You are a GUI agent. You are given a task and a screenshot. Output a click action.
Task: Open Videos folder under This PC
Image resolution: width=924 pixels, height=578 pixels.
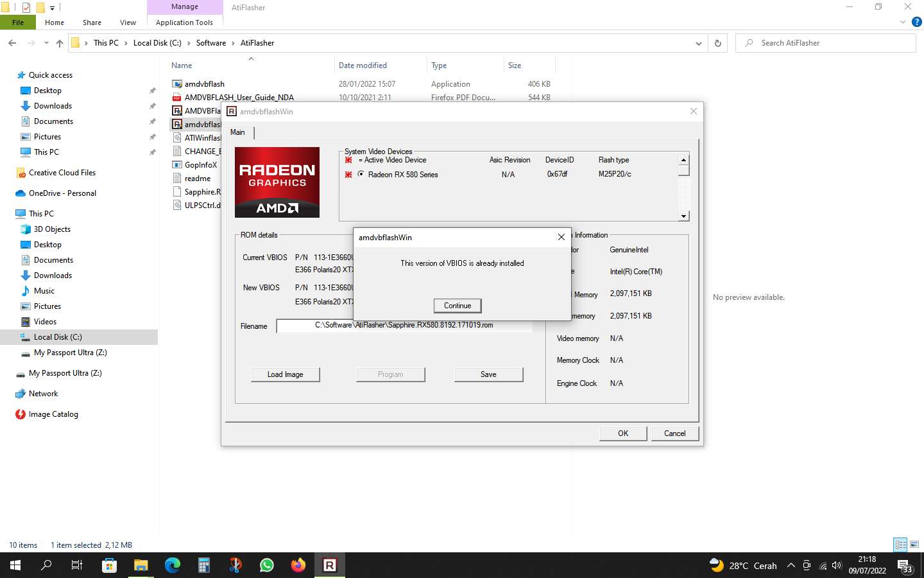(45, 322)
